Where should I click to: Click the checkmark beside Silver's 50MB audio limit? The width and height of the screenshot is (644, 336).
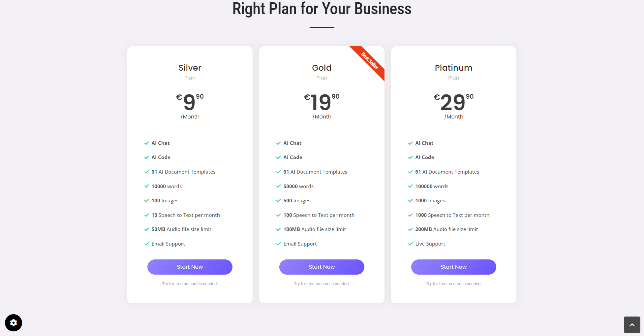[x=146, y=229]
